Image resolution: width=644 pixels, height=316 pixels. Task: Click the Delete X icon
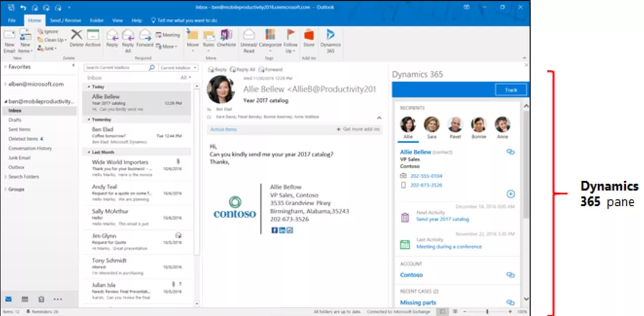pos(77,35)
